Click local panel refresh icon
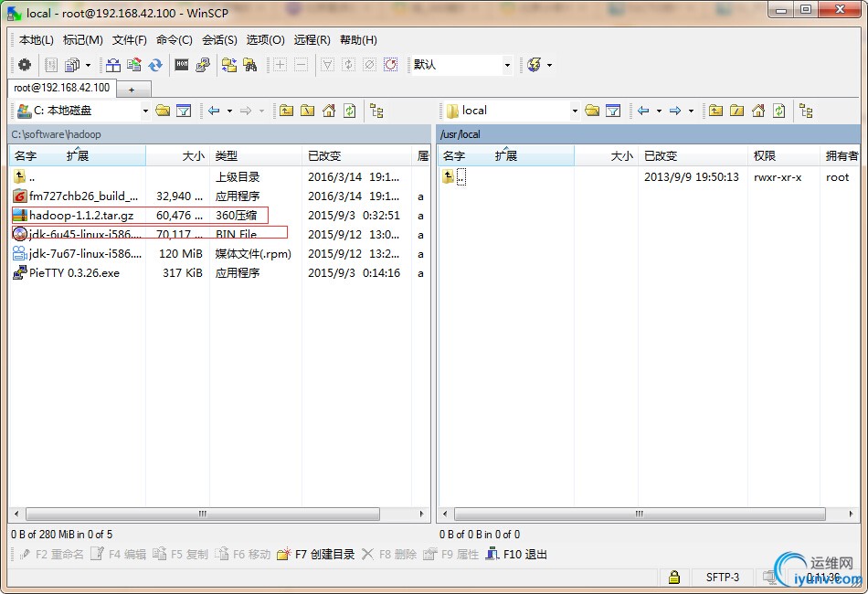 pyautogui.click(x=350, y=111)
